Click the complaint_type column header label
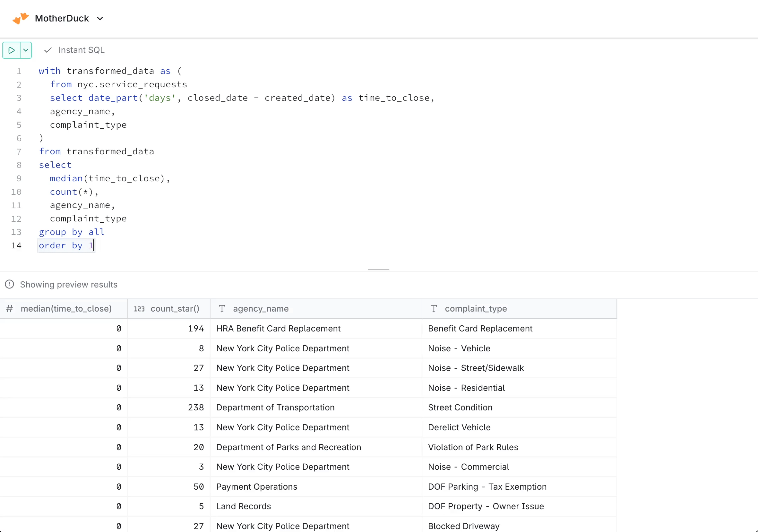Screen dimensions: 758x532 click(x=475, y=309)
